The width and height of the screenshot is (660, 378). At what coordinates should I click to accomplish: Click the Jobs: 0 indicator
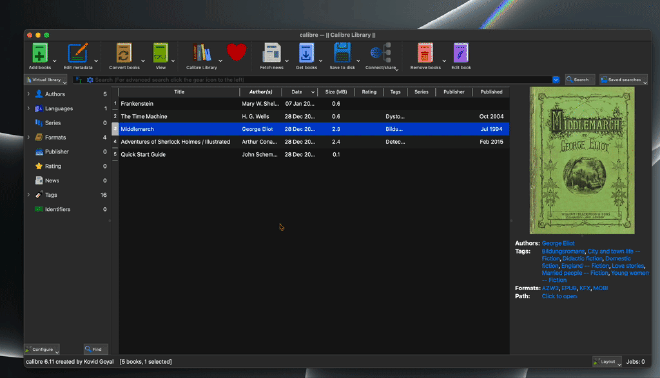(635, 362)
